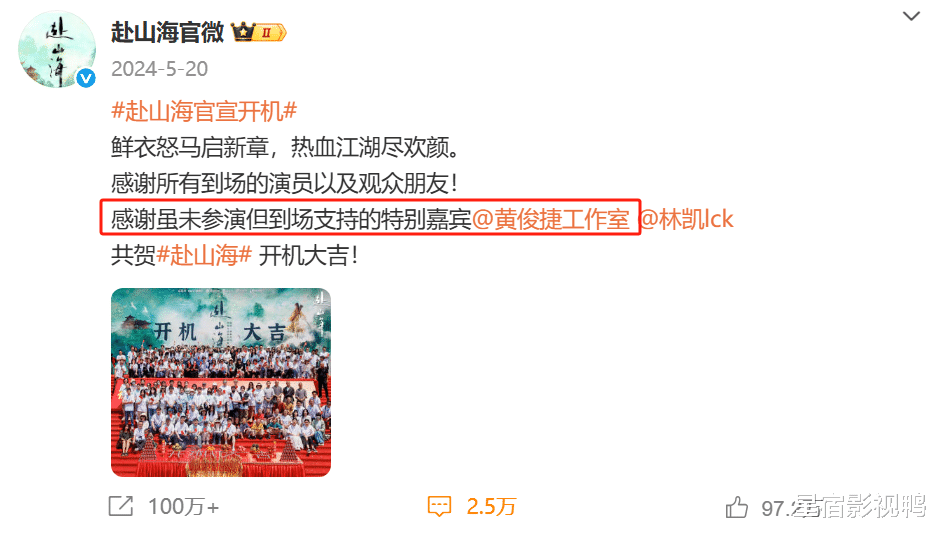Click the text line 鲜衣怒马启新章

pos(189,147)
